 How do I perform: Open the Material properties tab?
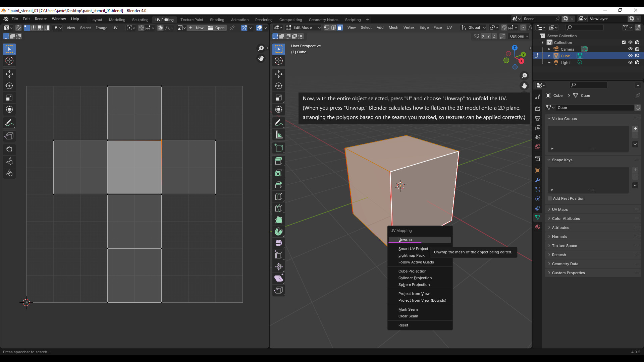click(x=538, y=227)
